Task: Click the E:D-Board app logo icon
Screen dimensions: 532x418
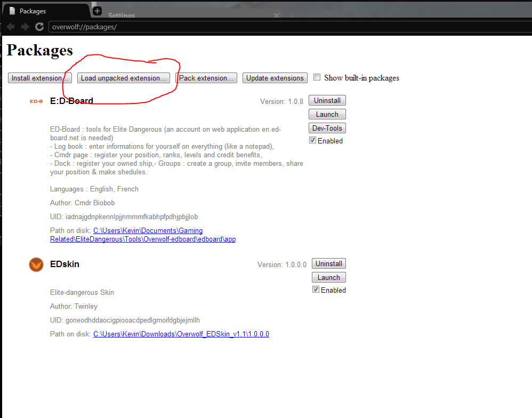Action: click(x=36, y=101)
